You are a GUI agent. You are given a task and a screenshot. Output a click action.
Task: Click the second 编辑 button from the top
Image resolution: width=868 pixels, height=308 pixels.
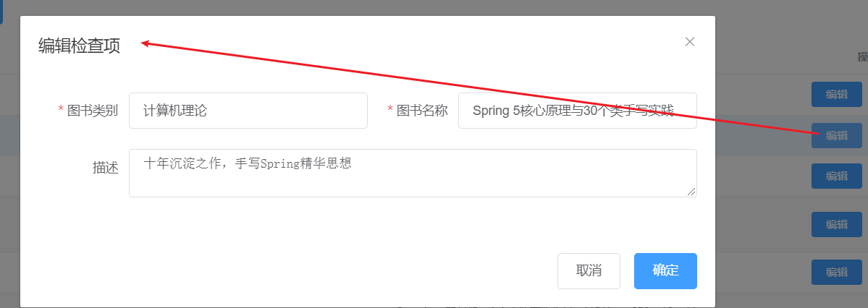pos(836,135)
